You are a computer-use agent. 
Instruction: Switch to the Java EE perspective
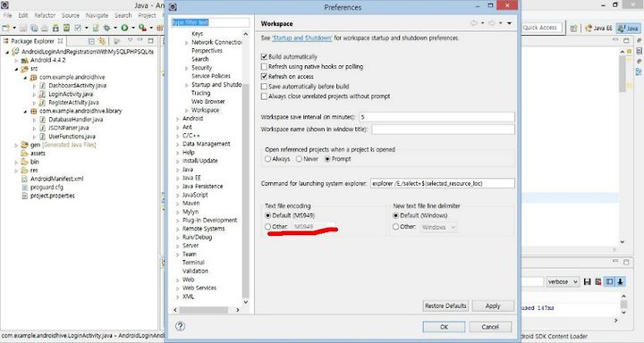598,28
